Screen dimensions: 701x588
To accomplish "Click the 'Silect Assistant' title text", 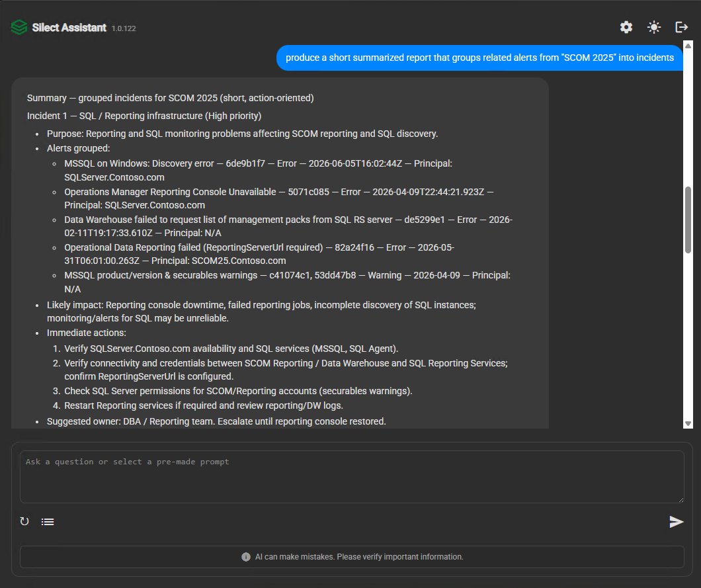I will pos(69,27).
